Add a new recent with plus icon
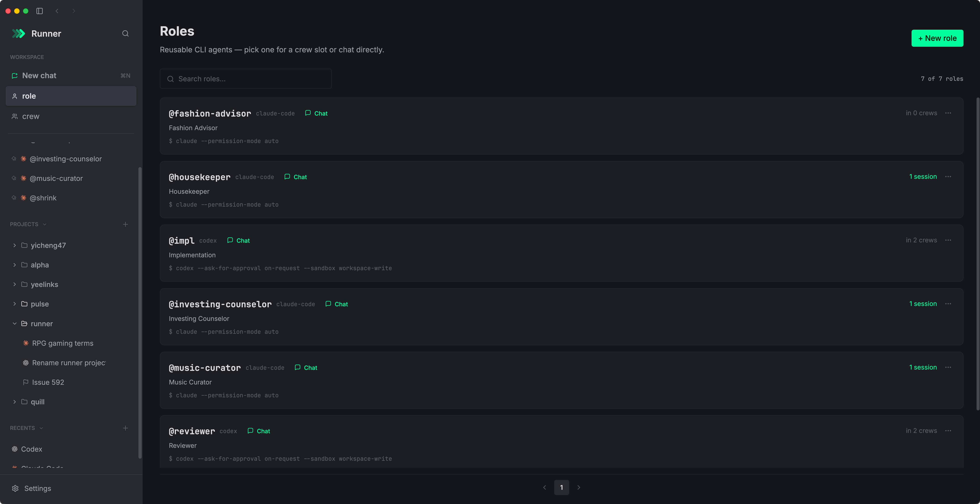Screen dimensions: 980x504 pos(125,428)
